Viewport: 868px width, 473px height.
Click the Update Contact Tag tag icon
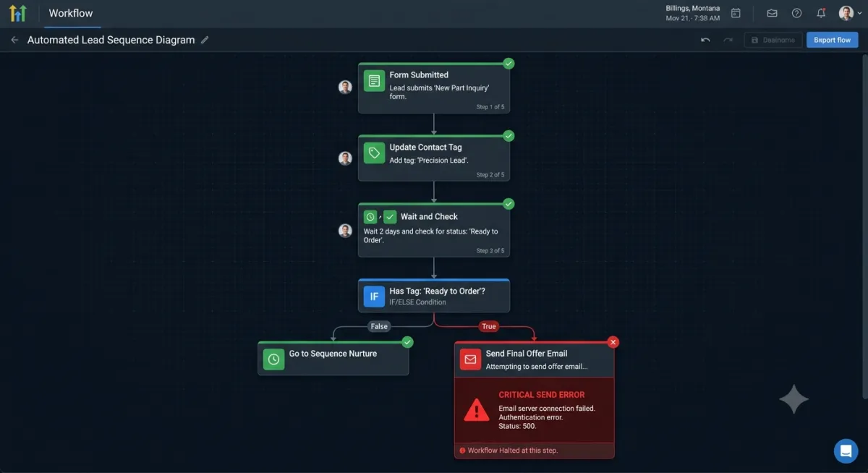click(374, 153)
